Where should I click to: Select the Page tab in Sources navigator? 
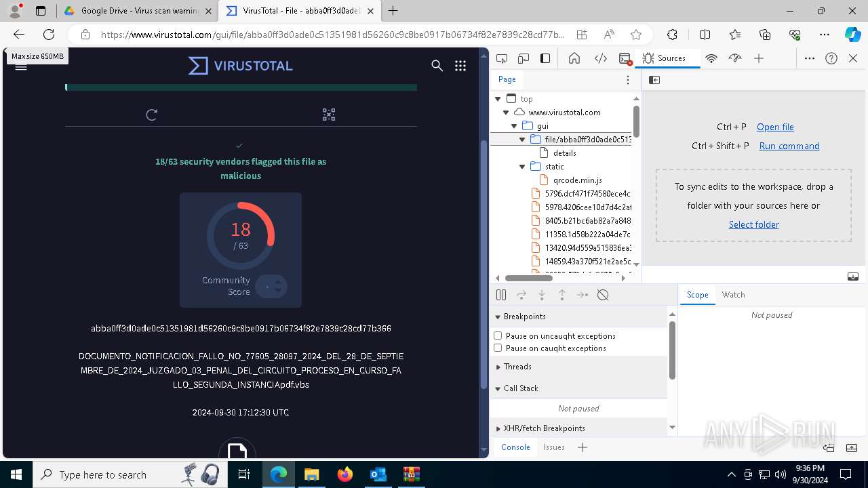click(x=507, y=79)
